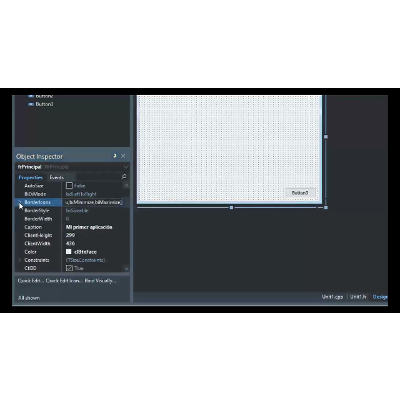Close the Object Inspector panel
This screenshot has height=400, width=400.
click(x=123, y=156)
